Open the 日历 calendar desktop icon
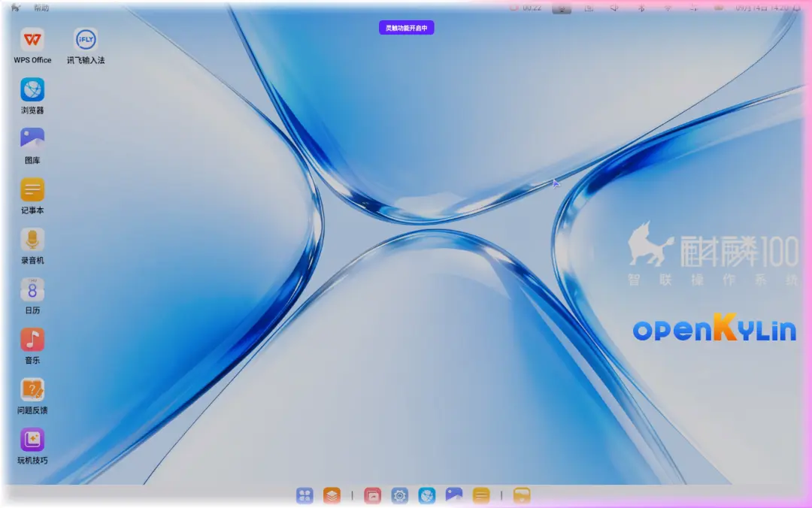812x508 pixels. [32, 291]
